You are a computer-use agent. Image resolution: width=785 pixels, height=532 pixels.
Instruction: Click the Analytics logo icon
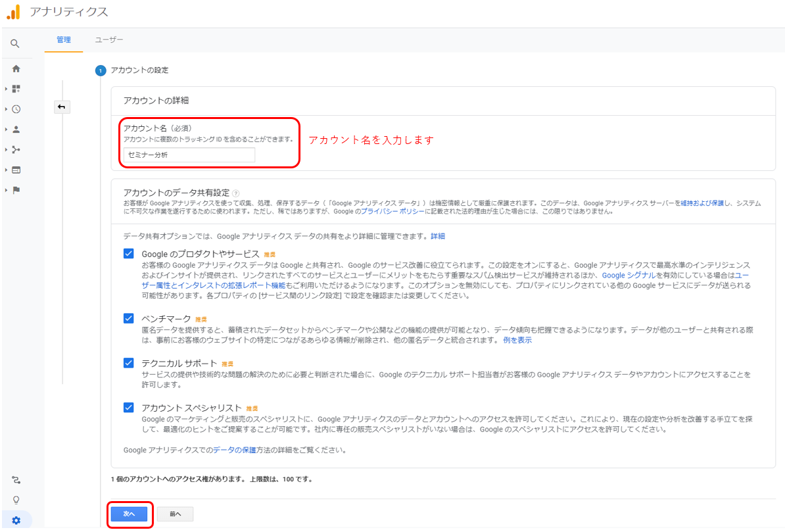click(x=14, y=12)
